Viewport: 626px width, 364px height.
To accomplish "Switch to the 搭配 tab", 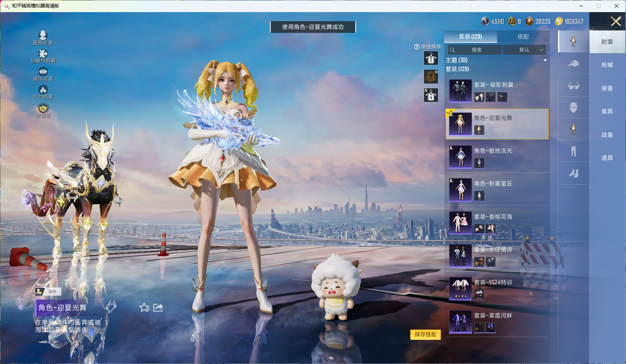I will [523, 37].
